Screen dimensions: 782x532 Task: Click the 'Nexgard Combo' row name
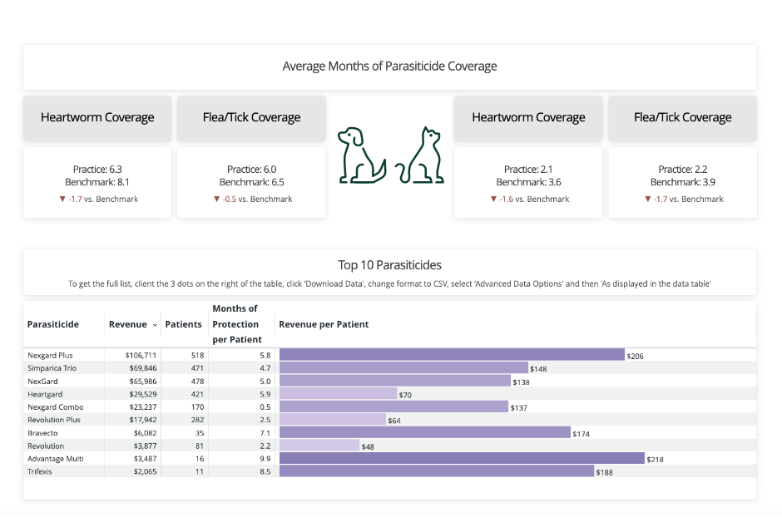tap(56, 407)
